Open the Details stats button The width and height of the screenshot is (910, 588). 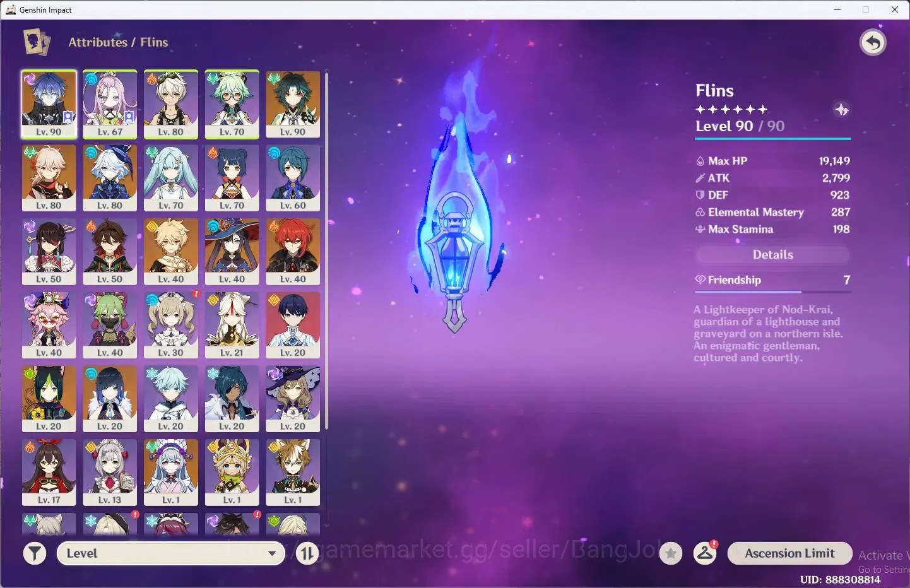pos(772,255)
